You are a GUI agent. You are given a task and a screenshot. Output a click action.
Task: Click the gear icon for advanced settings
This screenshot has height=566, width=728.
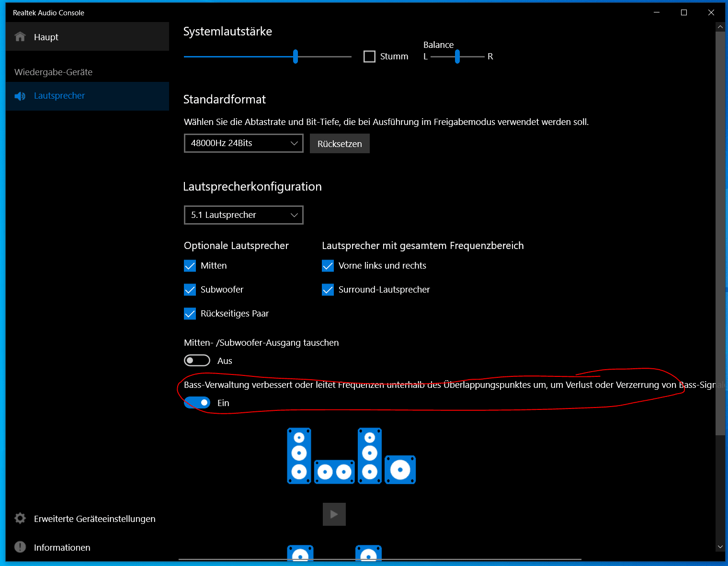point(20,518)
